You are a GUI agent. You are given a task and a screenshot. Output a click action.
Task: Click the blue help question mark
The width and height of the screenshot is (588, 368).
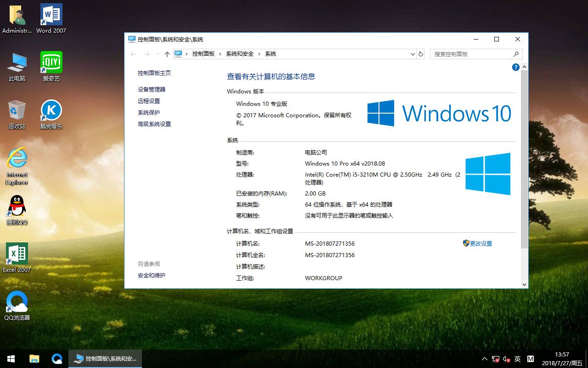tap(515, 67)
